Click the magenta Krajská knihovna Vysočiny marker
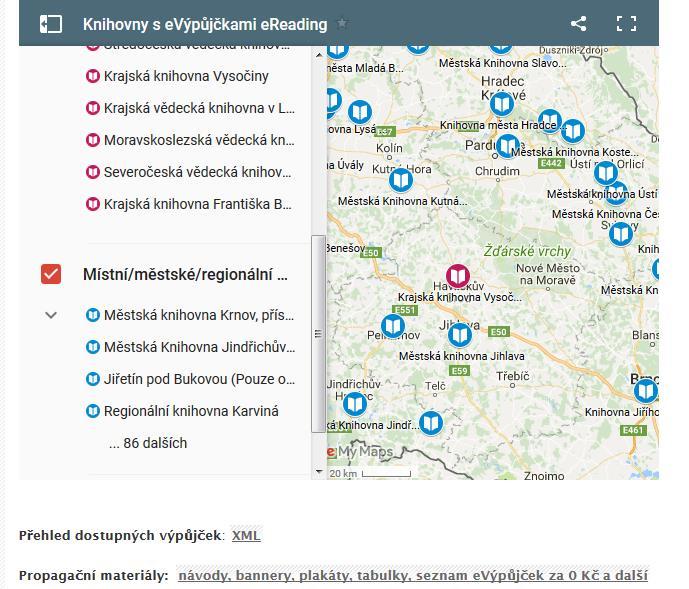Screen dimensions: 689x589 (x=458, y=276)
